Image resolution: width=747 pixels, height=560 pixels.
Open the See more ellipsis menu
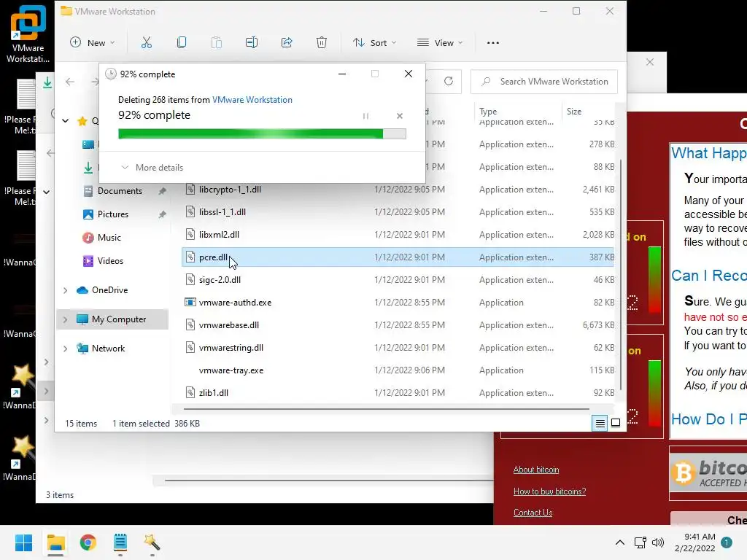[x=493, y=43]
